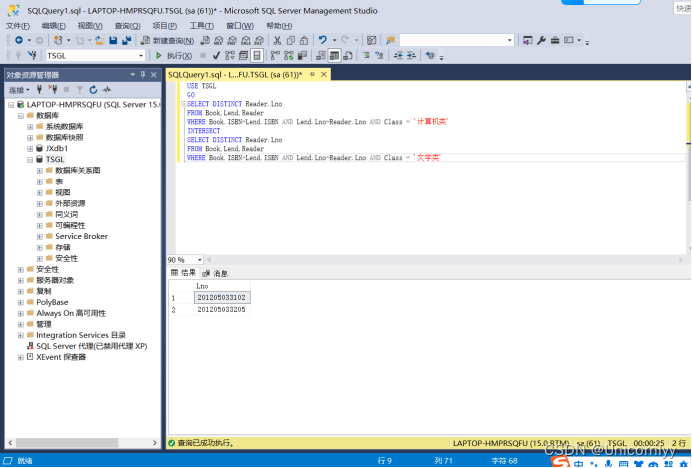Select Results to Text icon

(321, 56)
